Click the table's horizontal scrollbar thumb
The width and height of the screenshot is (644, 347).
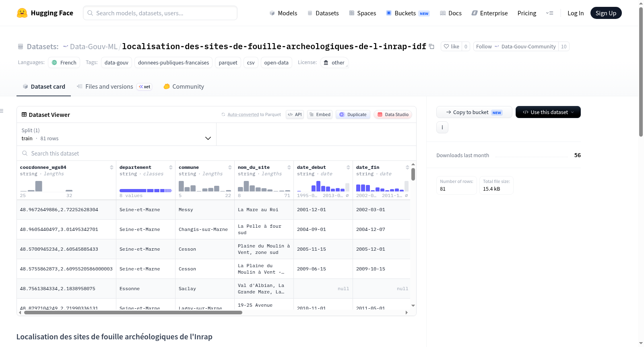pos(133,312)
